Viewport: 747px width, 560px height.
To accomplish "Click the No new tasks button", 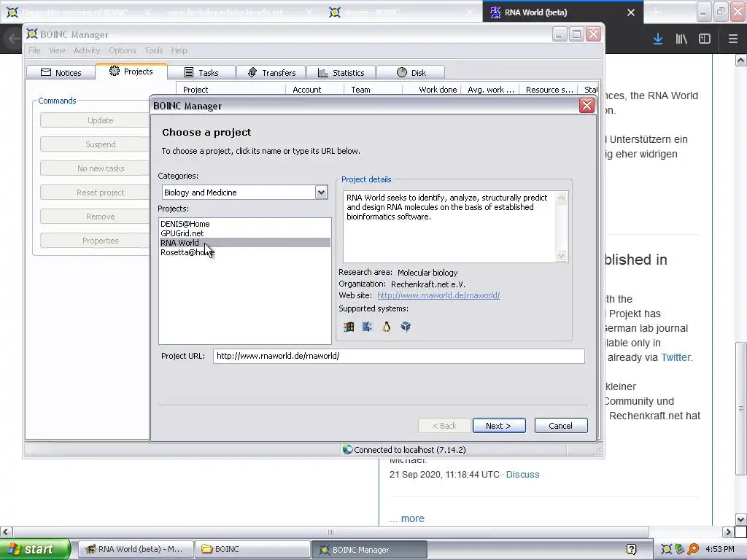I will (96, 168).
